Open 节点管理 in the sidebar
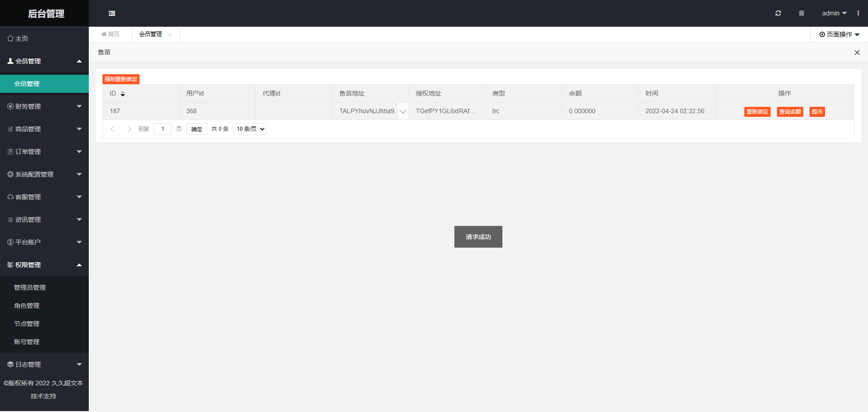Viewport: 868px width, 412px height. pyautogui.click(x=44, y=324)
